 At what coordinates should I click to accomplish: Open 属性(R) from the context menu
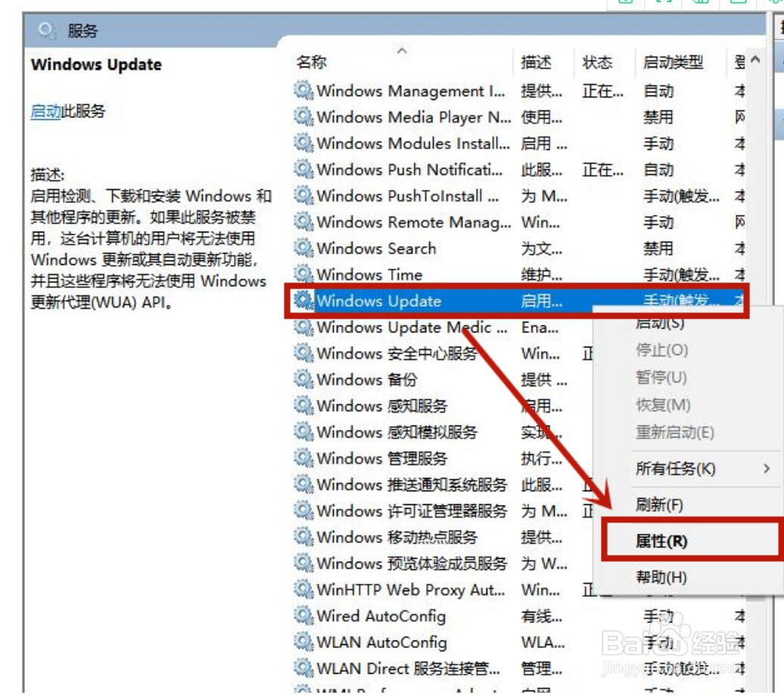661,541
